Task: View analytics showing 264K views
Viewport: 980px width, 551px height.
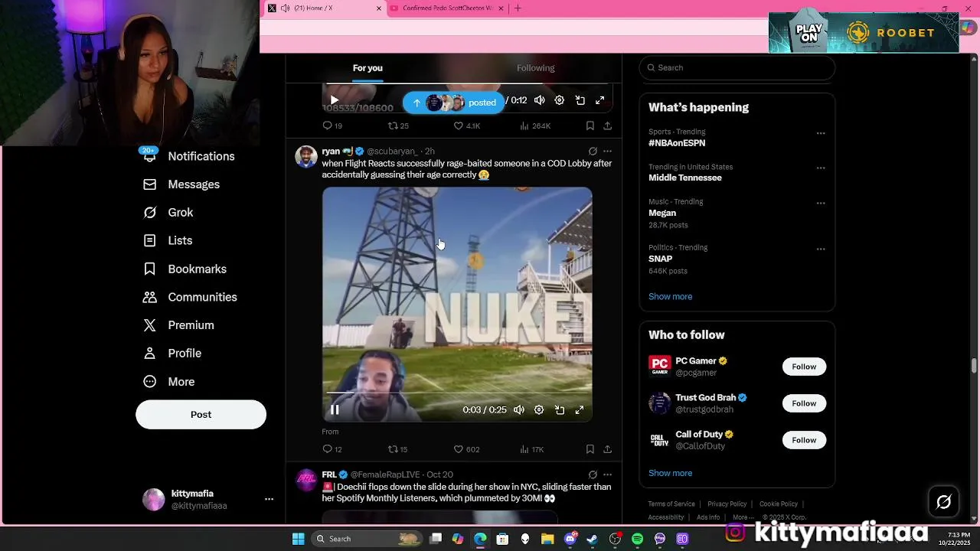Action: 535,126
